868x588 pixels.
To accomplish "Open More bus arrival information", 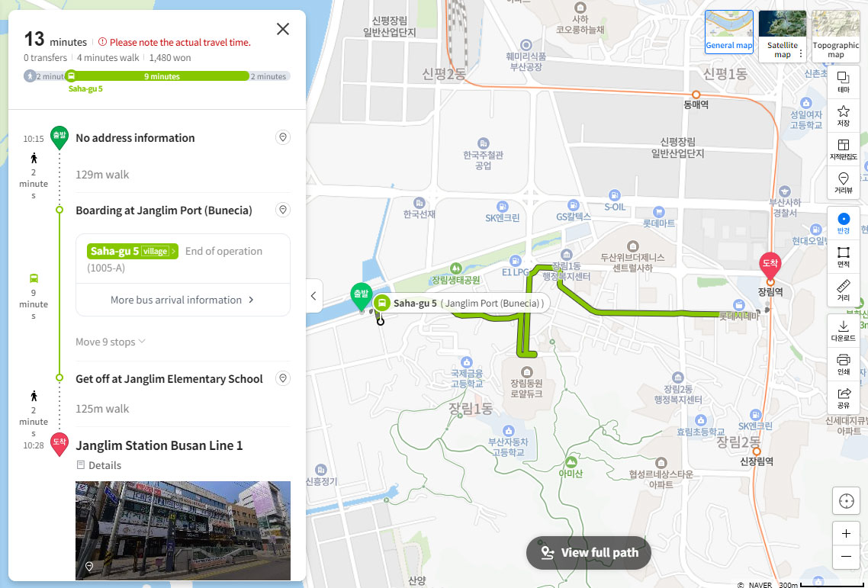I will (x=183, y=300).
